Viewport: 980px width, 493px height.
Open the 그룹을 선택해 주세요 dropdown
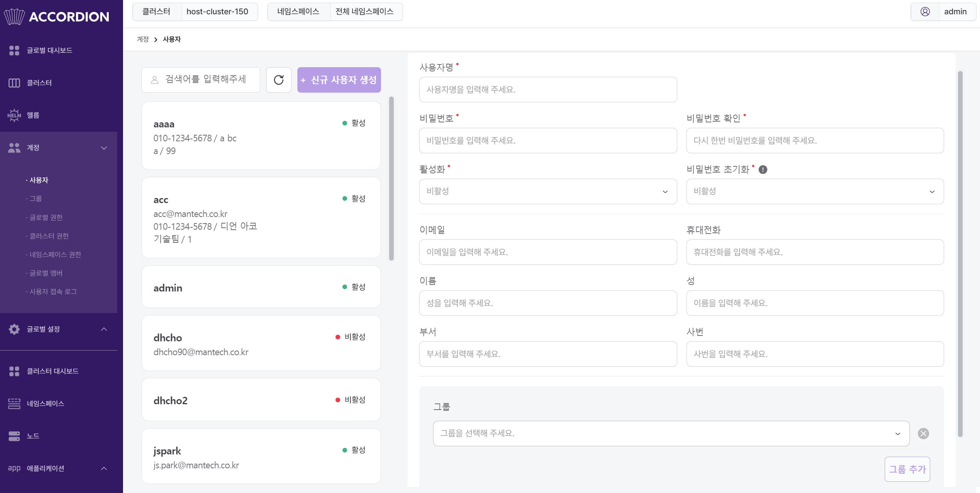pyautogui.click(x=671, y=434)
